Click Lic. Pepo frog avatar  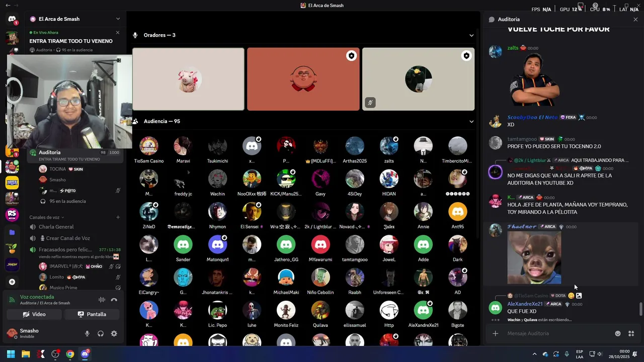pos(217,310)
